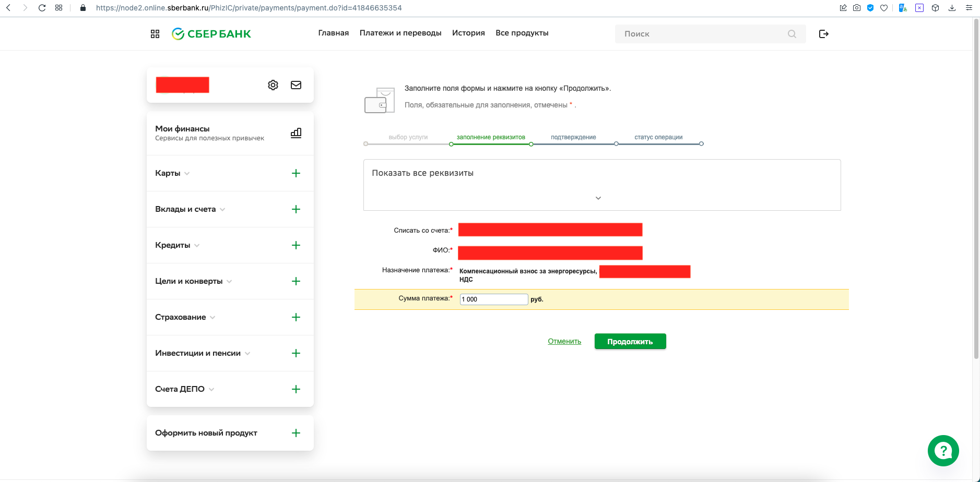Screen dimensions: 980x482
Task: Click Оформить новый продукт
Action: (x=206, y=433)
